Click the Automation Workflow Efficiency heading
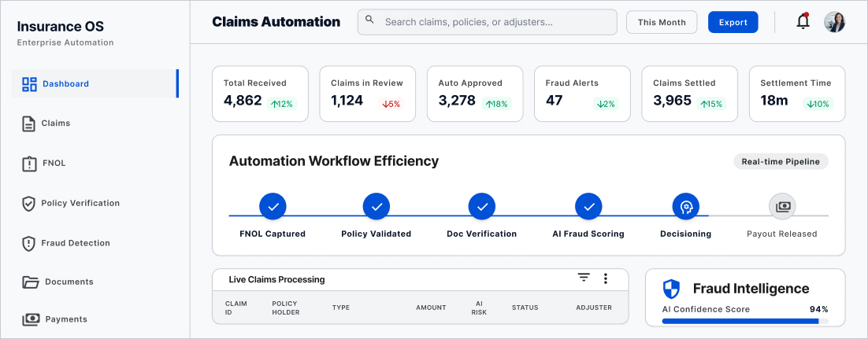868x339 pixels. coord(334,161)
